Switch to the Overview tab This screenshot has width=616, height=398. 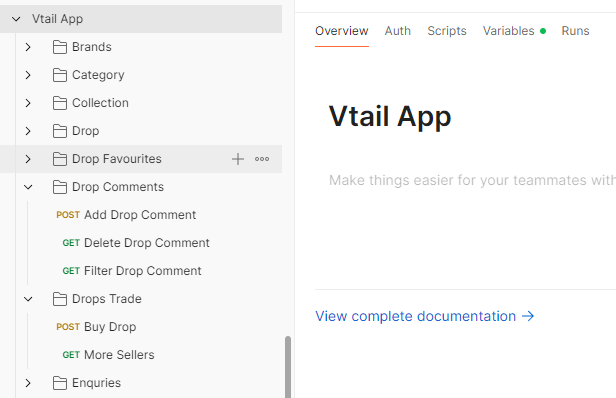coord(342,31)
